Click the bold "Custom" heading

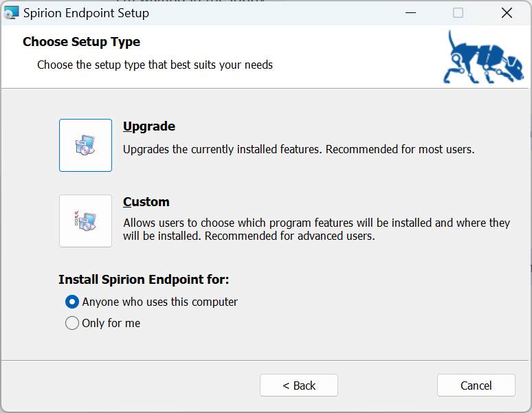[x=146, y=202]
